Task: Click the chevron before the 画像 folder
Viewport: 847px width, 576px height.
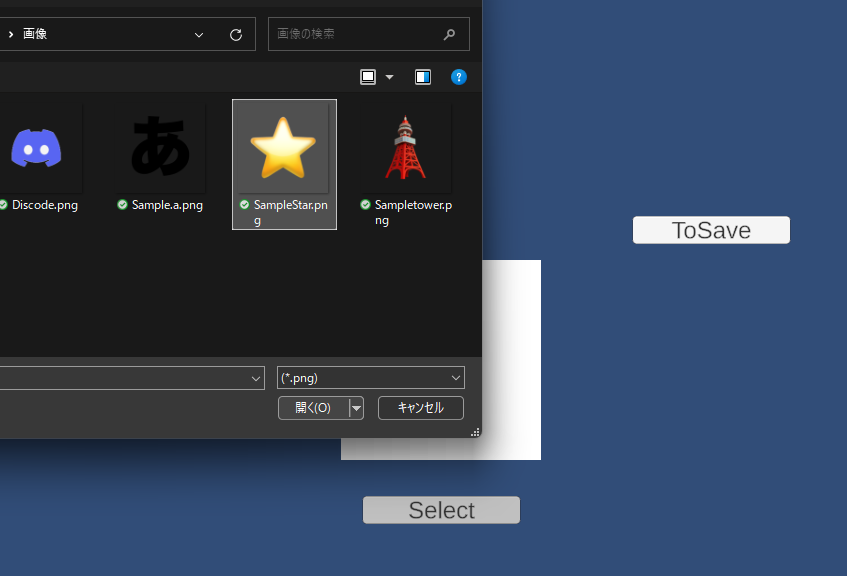Action: click(11, 34)
